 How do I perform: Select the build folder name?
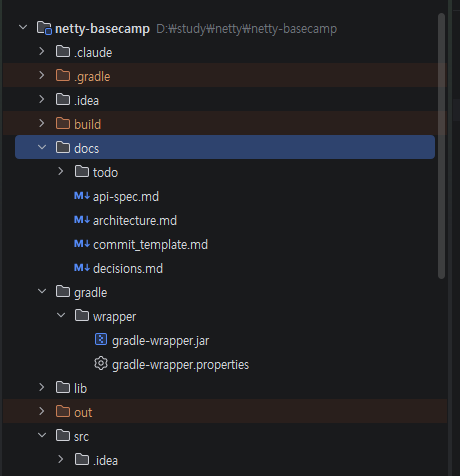[x=87, y=124]
